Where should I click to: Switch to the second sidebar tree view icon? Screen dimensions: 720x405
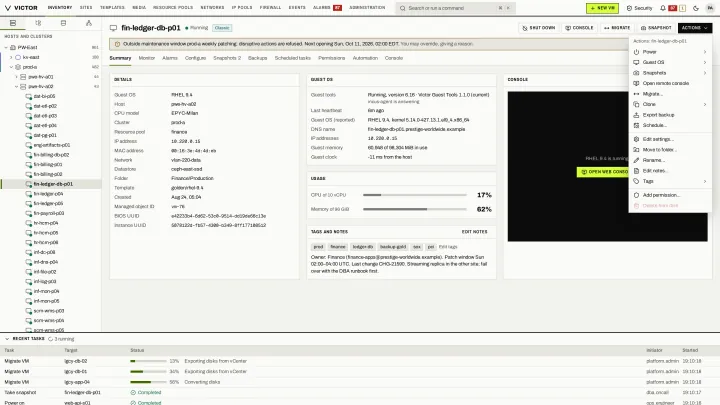pos(38,23)
